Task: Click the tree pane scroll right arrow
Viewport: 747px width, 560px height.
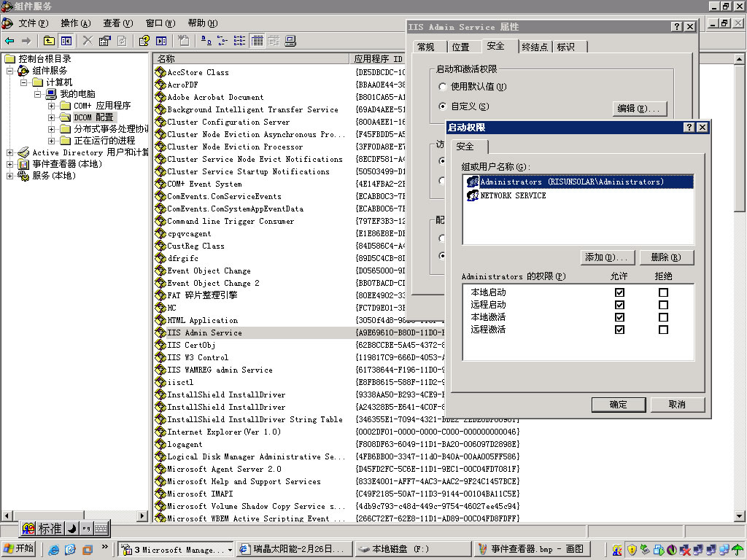Action: (142, 516)
